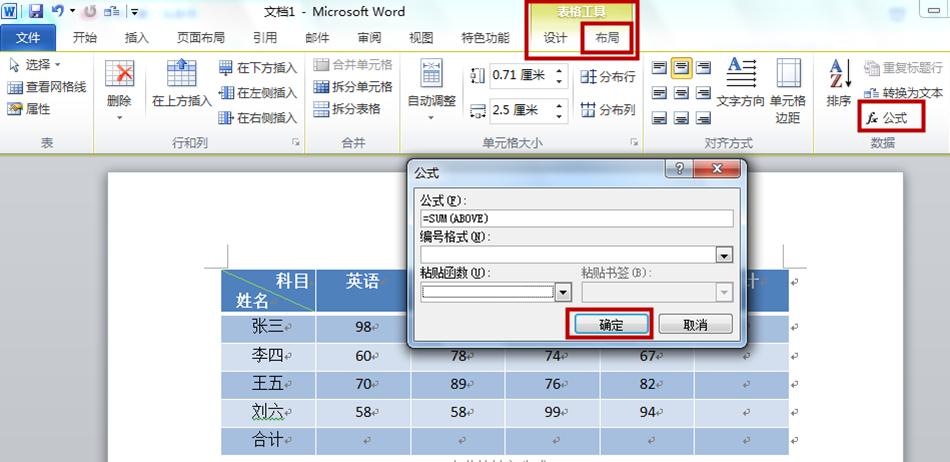Image resolution: width=950 pixels, height=462 pixels.
Task: Open the 布局 table tools tab
Action: click(607, 38)
